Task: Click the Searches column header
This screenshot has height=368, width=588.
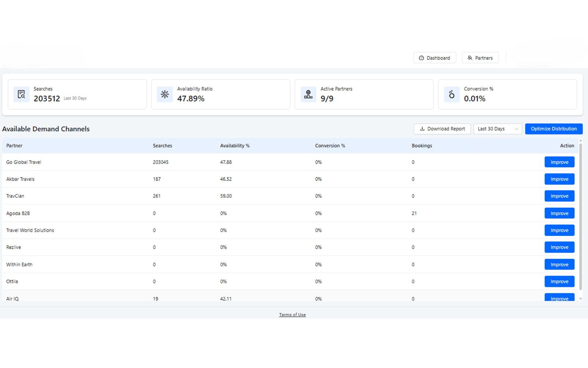Action: pyautogui.click(x=162, y=146)
